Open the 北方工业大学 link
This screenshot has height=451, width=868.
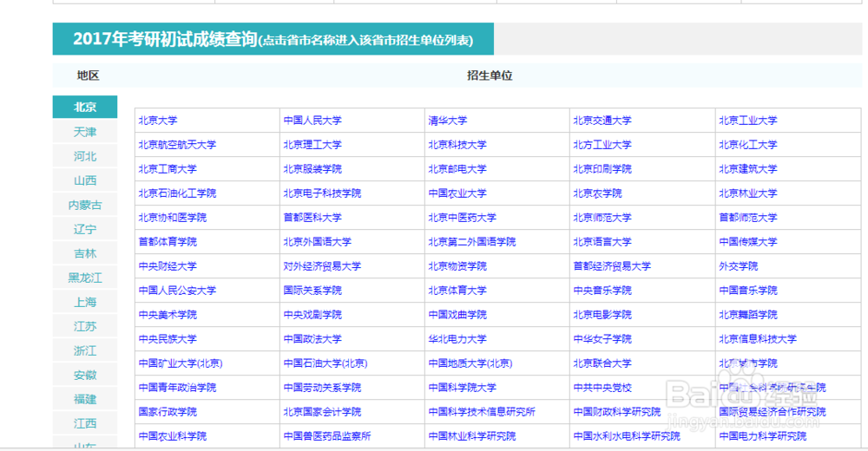pos(602,145)
